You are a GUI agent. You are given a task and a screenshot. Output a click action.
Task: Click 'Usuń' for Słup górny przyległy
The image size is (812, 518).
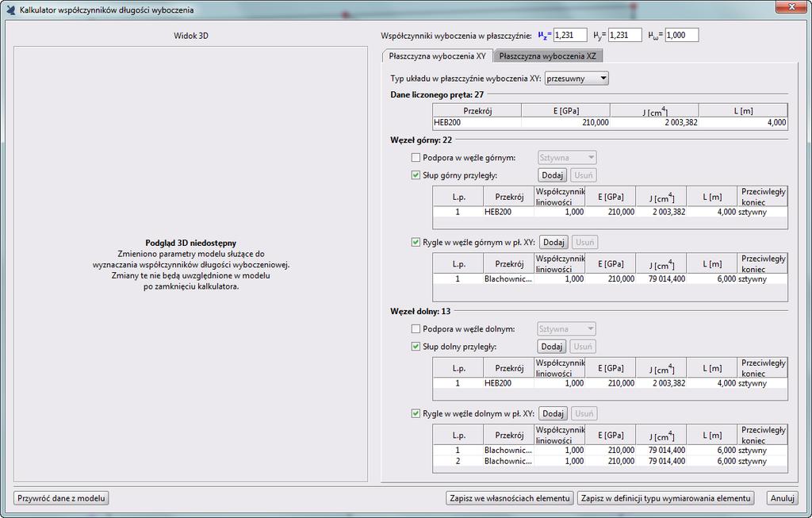[x=584, y=175]
